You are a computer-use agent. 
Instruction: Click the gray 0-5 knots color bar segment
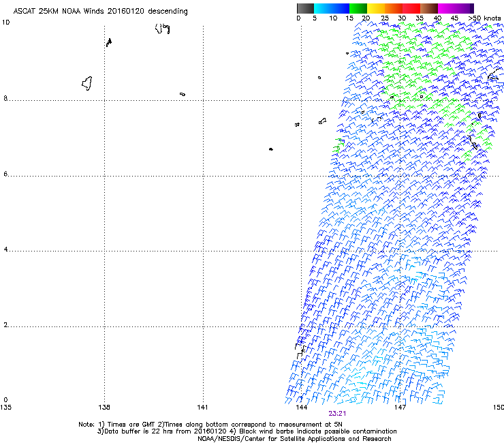305,8
